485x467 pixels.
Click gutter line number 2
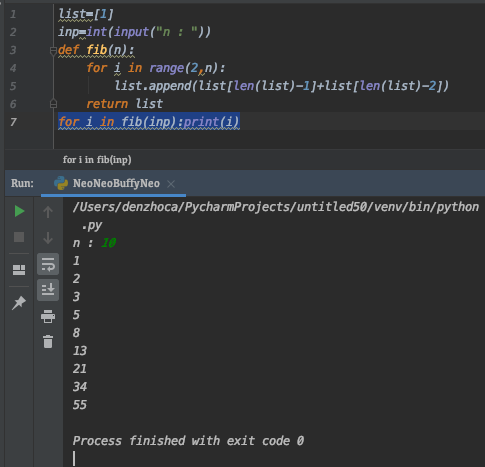(x=13, y=32)
